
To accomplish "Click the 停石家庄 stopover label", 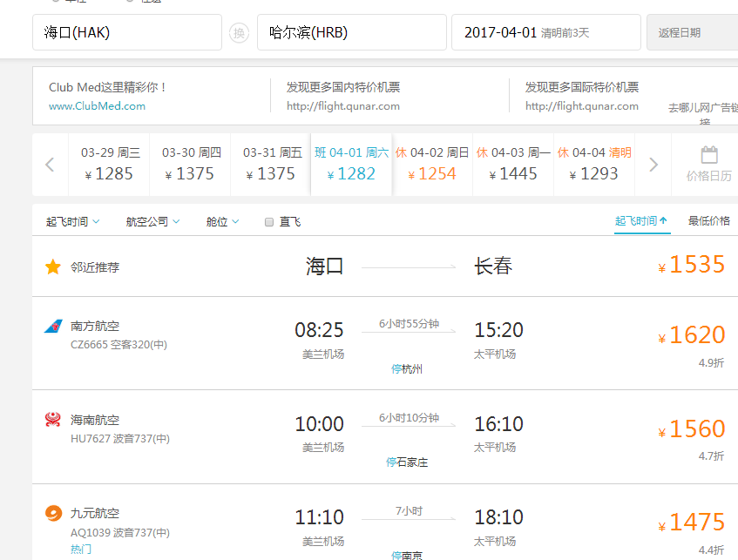I will (x=407, y=462).
